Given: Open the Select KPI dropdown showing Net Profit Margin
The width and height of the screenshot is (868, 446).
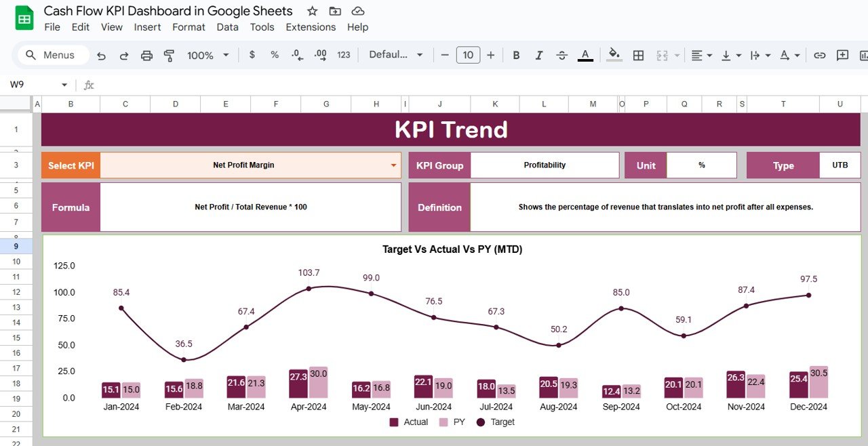Looking at the screenshot, I should click(x=393, y=165).
